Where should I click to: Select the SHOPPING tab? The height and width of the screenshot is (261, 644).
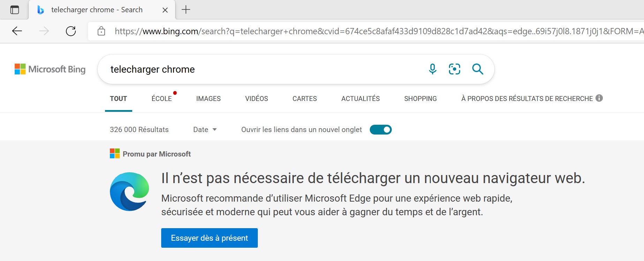click(x=420, y=99)
